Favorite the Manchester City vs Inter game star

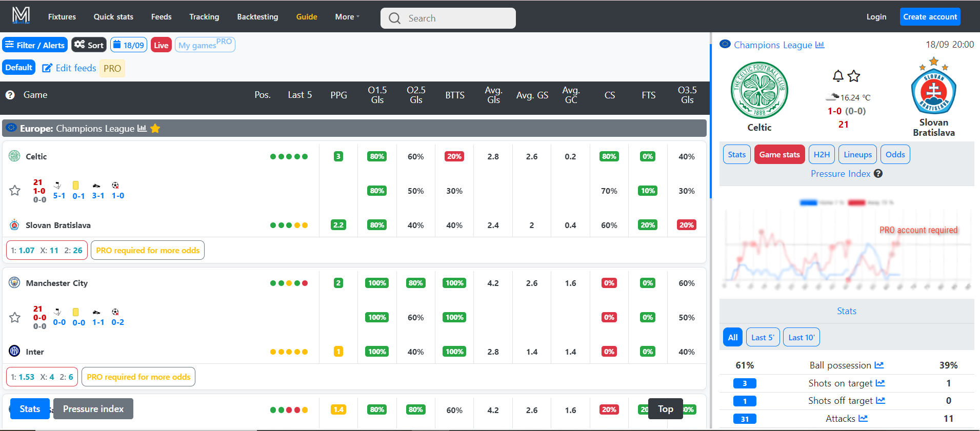coord(15,317)
